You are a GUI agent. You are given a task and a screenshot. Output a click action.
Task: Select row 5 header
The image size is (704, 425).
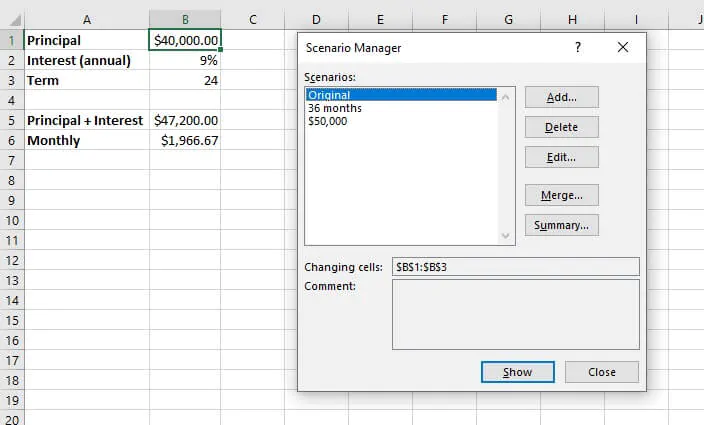[12, 120]
